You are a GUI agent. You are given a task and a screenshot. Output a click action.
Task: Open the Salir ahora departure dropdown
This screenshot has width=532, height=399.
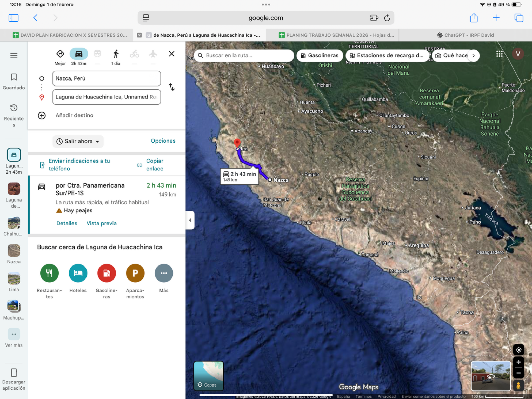78,141
